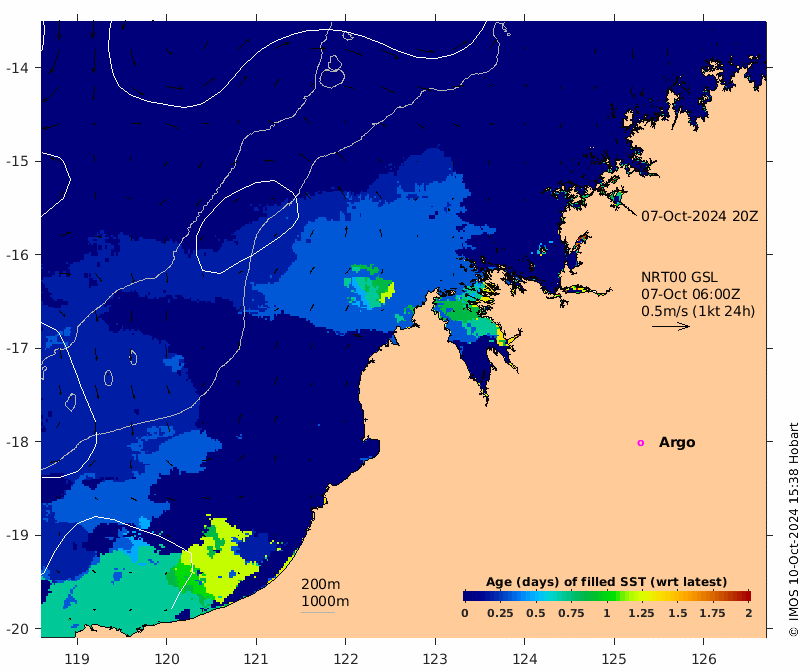Click the longitude axis label '123'

pos(435,659)
